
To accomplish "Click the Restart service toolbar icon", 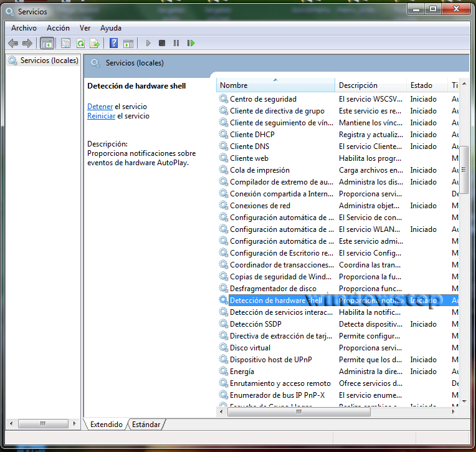I will [191, 43].
